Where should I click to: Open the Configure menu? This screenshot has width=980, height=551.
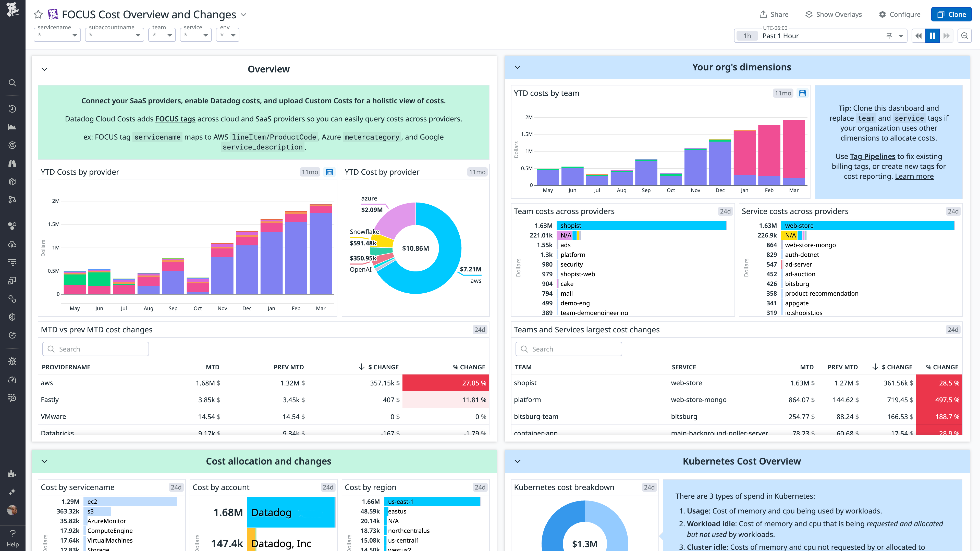900,14
